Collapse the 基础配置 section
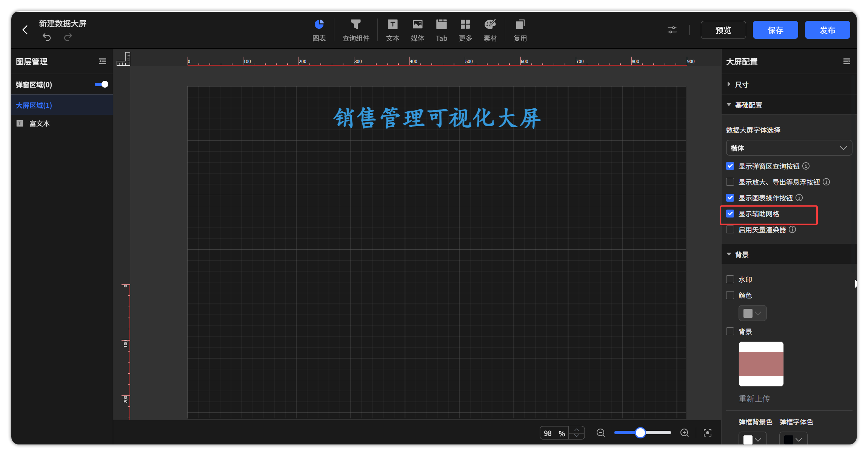Viewport: 868px width, 452px height. 789,105
